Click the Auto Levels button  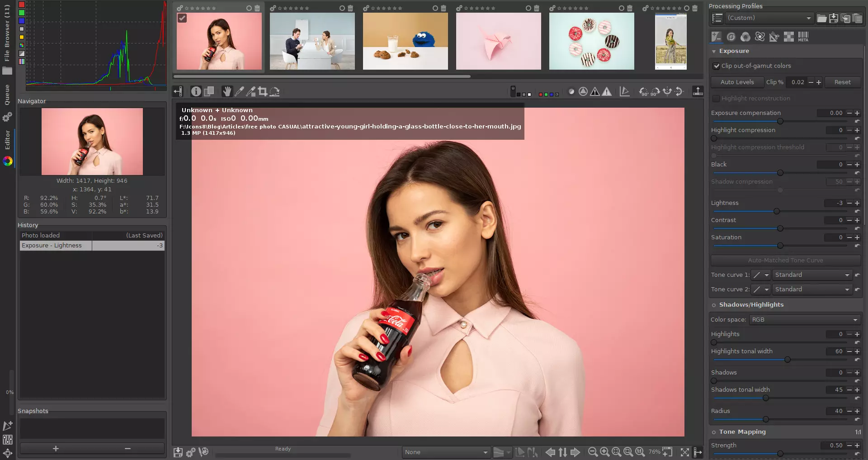(737, 82)
